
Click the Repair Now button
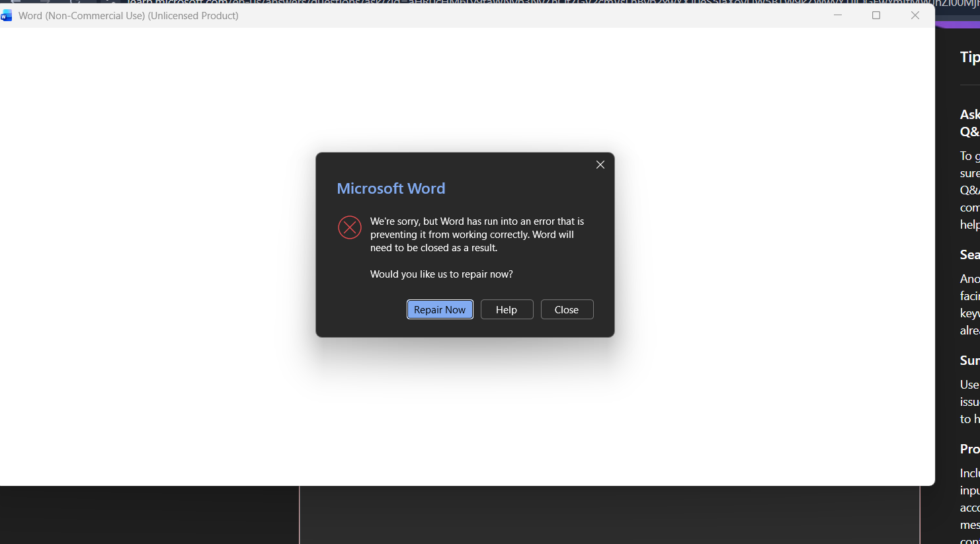pyautogui.click(x=440, y=309)
